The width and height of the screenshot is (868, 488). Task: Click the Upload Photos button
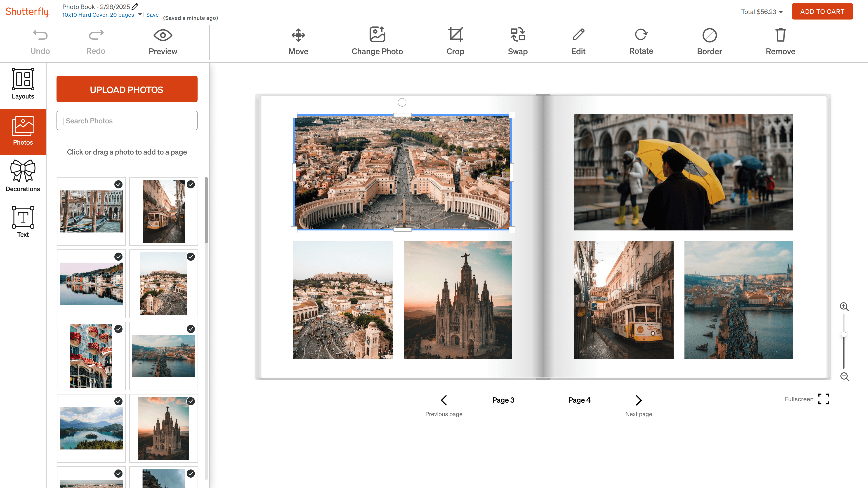pos(127,89)
